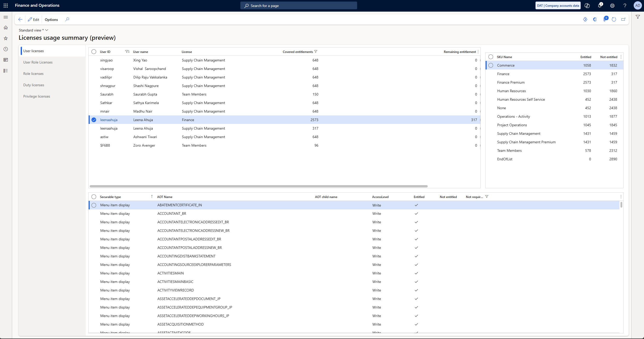The image size is (644, 339).
Task: Open the Favorites star in sidebar
Action: click(6, 38)
